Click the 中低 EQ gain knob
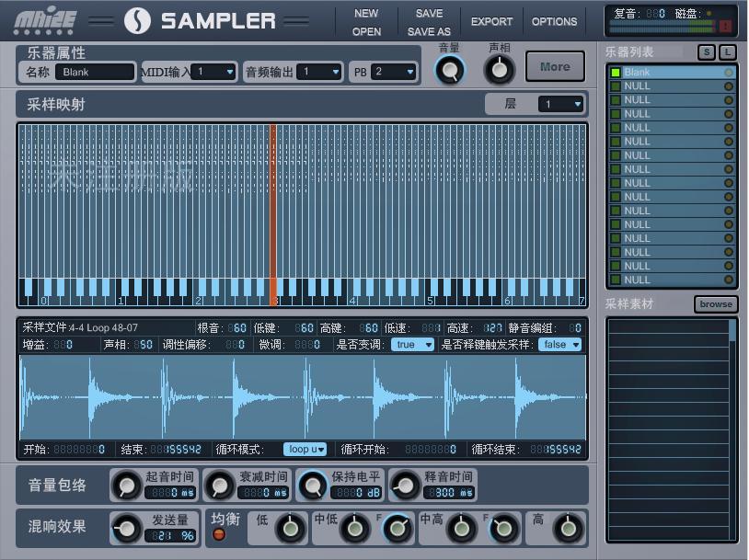This screenshot has height=560, width=749. pyautogui.click(x=354, y=529)
